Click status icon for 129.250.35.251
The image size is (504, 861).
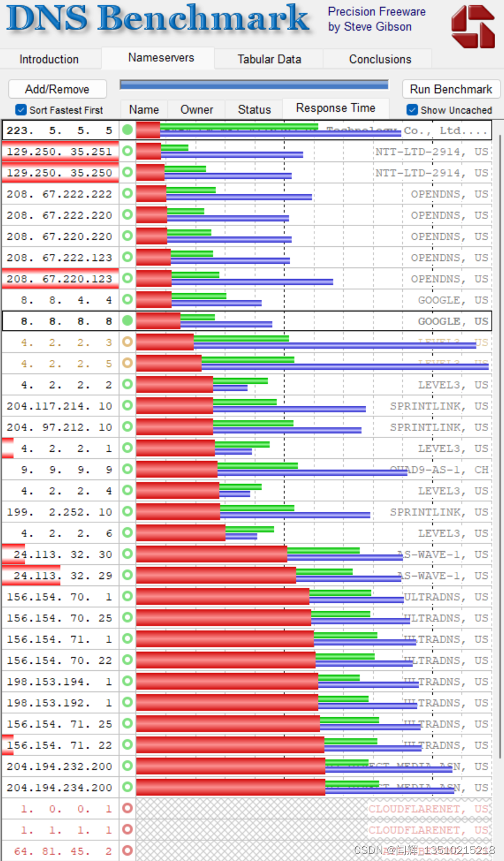point(127,151)
